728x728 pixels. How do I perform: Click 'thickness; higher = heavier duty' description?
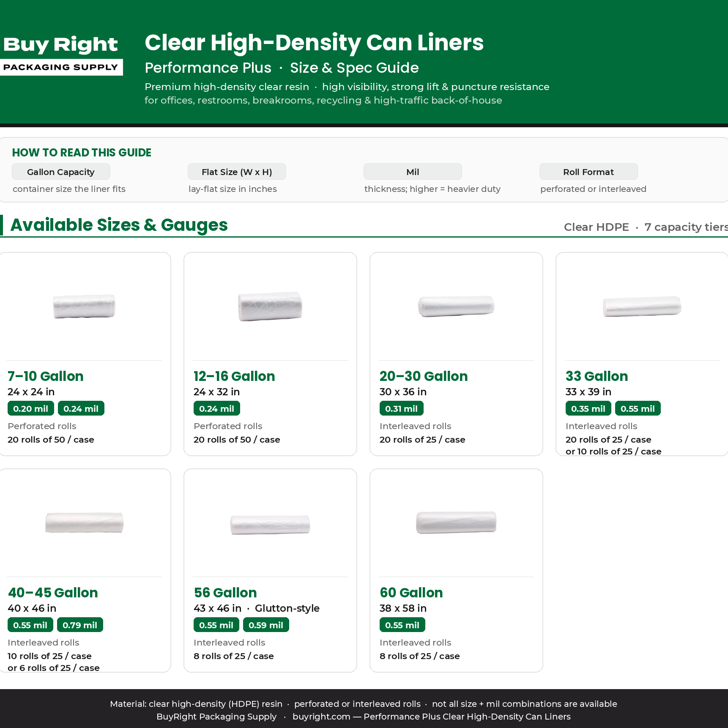(x=432, y=189)
